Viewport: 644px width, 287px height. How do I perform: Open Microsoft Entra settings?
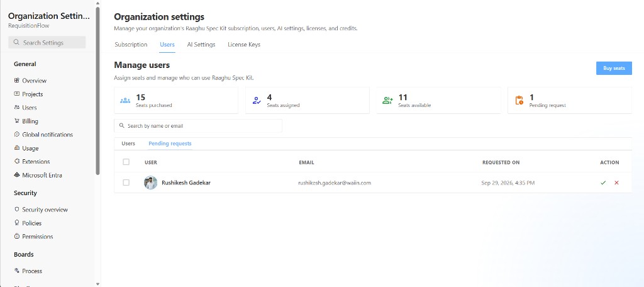pyautogui.click(x=42, y=176)
